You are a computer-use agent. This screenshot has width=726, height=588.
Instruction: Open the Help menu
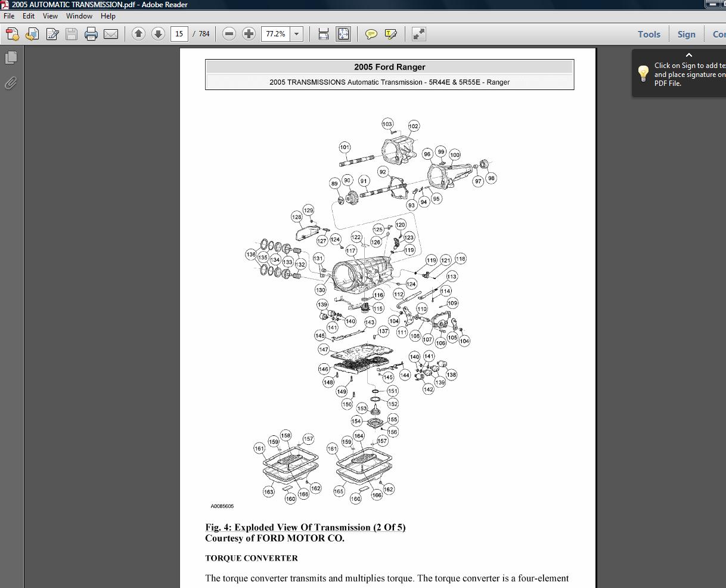[x=108, y=16]
